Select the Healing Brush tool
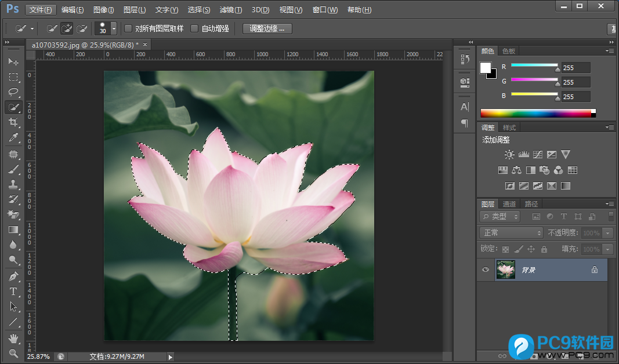 [x=13, y=154]
